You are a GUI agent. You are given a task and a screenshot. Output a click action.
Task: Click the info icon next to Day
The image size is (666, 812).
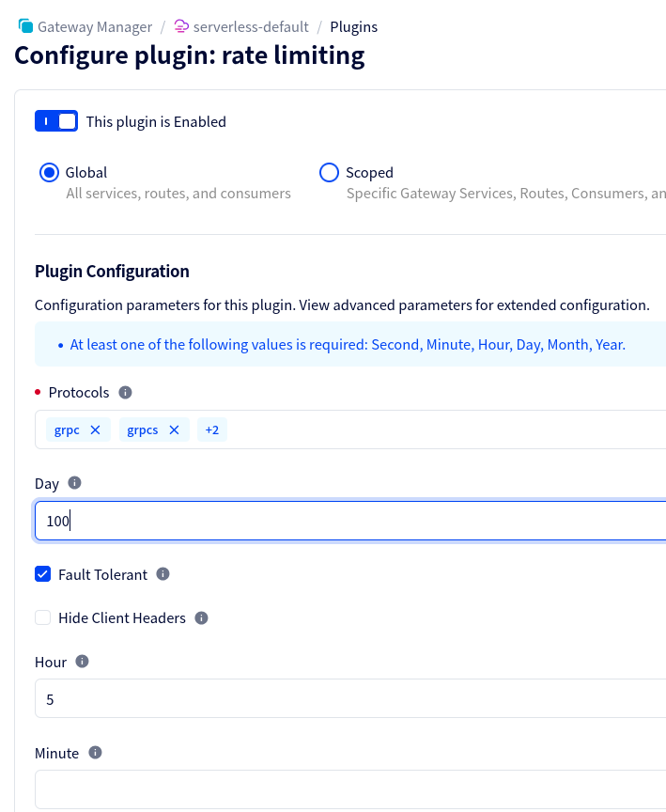[x=75, y=483]
